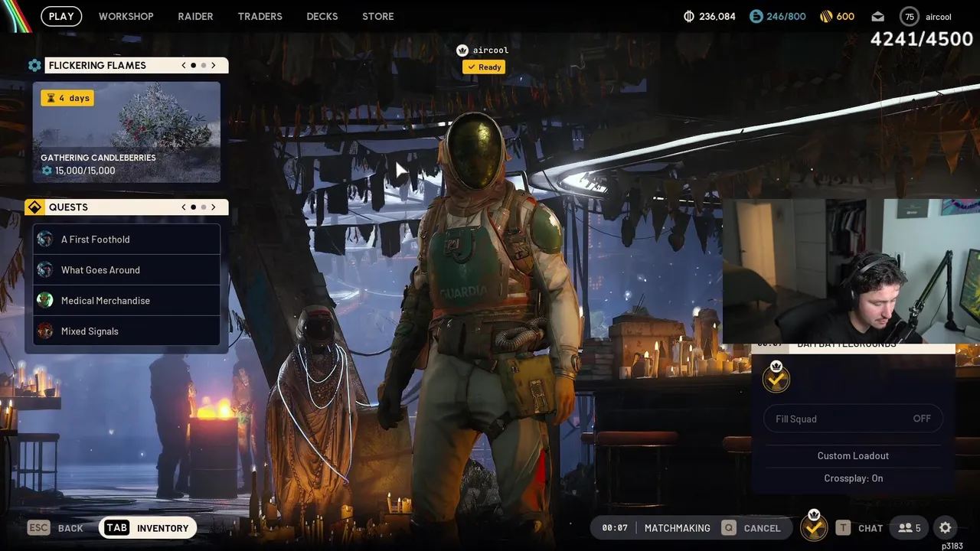Click the level 75 badge
The image size is (980, 551).
(910, 17)
